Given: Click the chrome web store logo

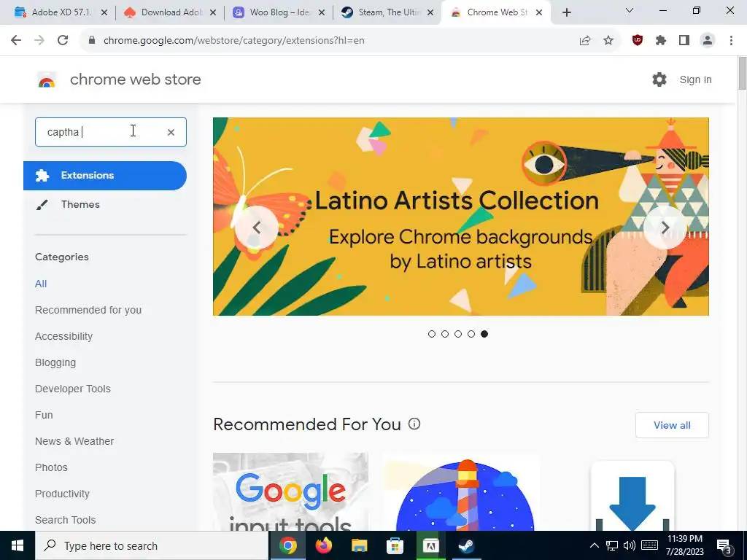Looking at the screenshot, I should coord(47,80).
